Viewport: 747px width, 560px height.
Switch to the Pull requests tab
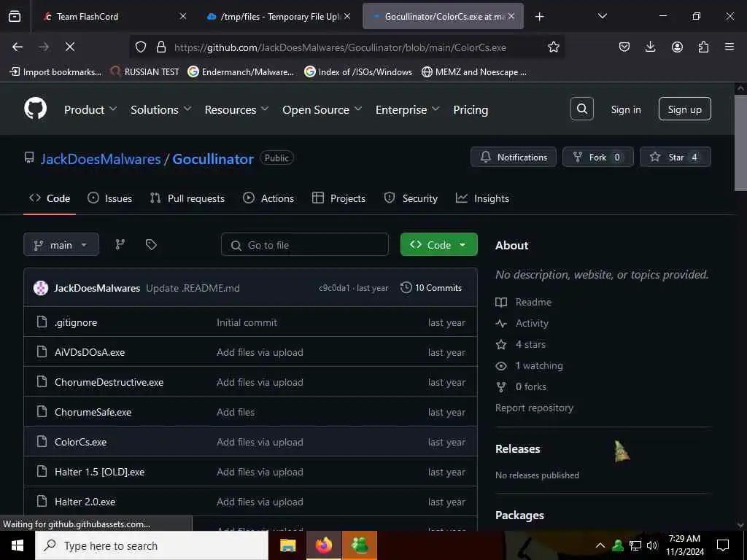(x=187, y=198)
